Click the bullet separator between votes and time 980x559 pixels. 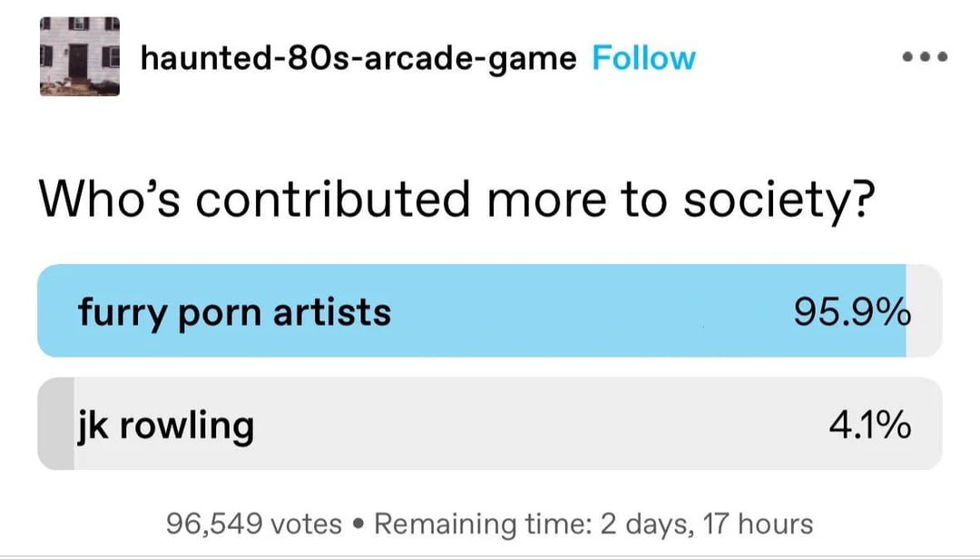tap(358, 524)
